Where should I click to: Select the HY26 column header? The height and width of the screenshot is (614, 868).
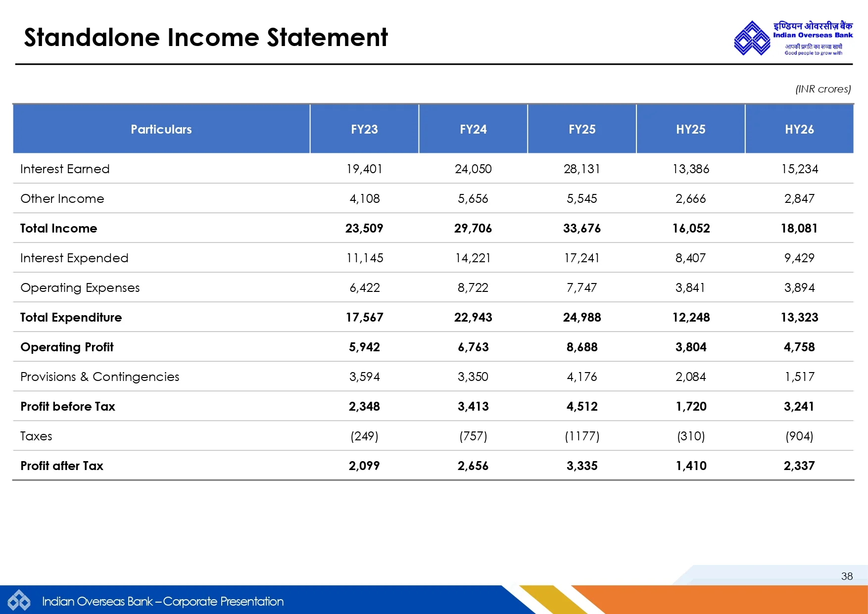point(799,129)
